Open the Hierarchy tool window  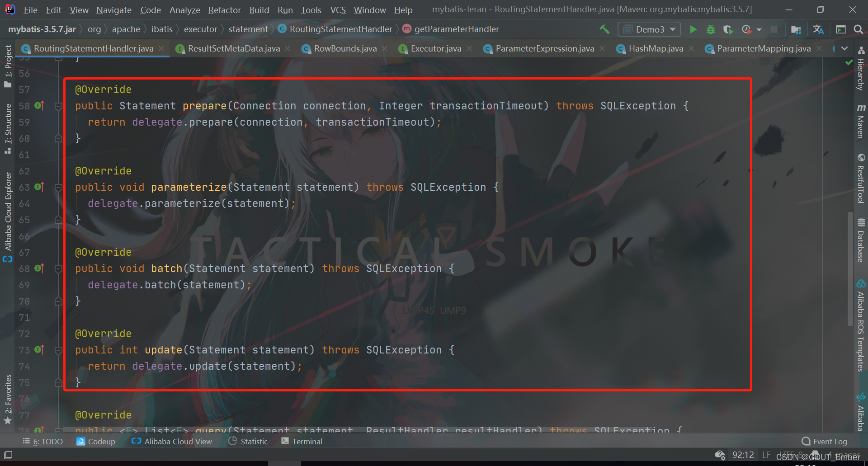tap(861, 69)
